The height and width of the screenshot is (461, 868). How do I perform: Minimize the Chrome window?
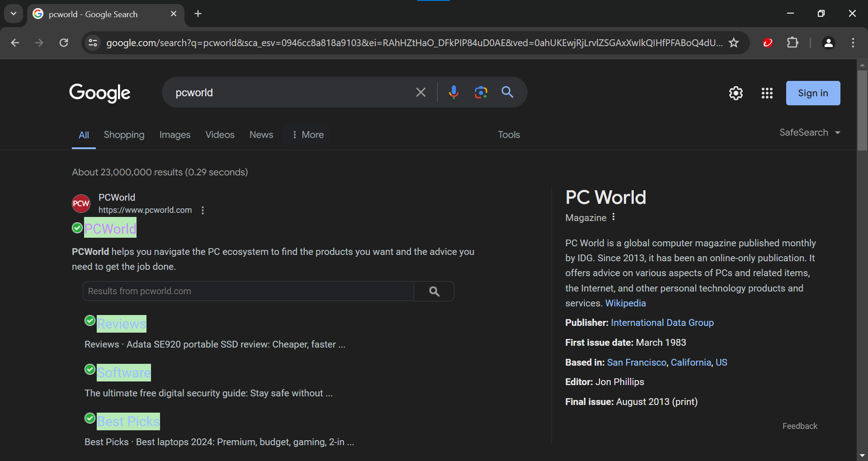790,14
